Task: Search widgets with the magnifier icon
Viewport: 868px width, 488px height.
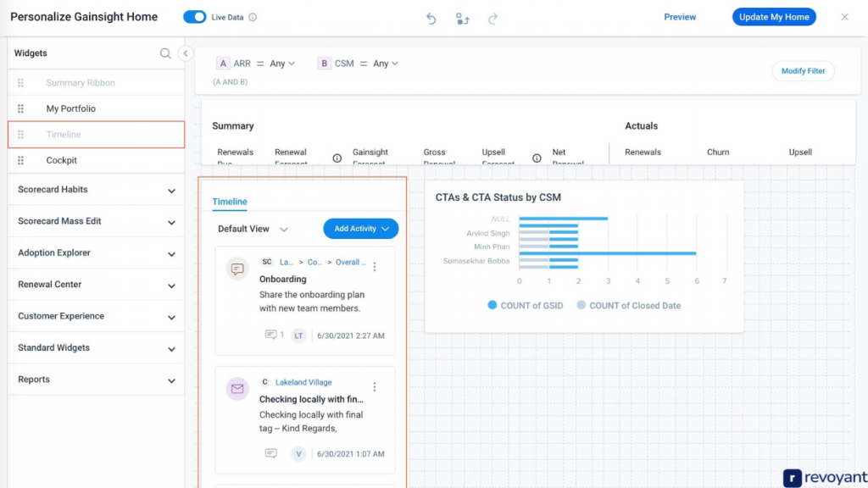Action: point(165,53)
